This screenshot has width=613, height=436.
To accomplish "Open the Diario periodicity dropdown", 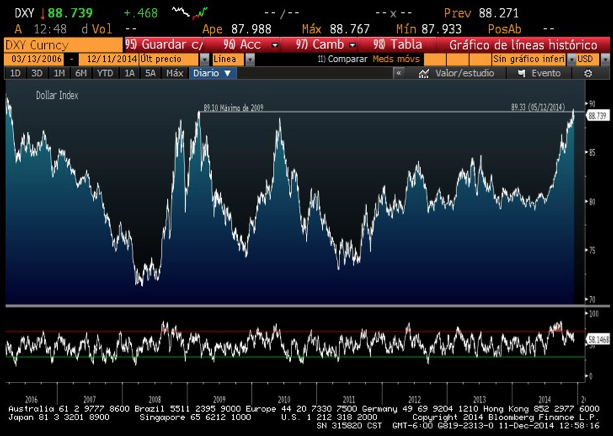I will pos(213,73).
